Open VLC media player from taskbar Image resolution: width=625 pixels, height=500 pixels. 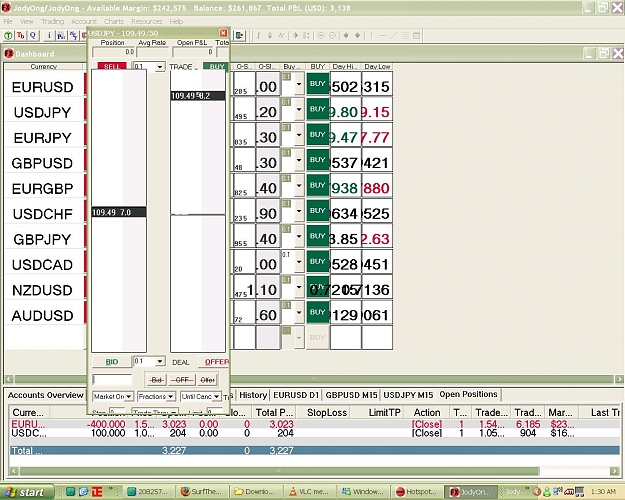coord(309,492)
